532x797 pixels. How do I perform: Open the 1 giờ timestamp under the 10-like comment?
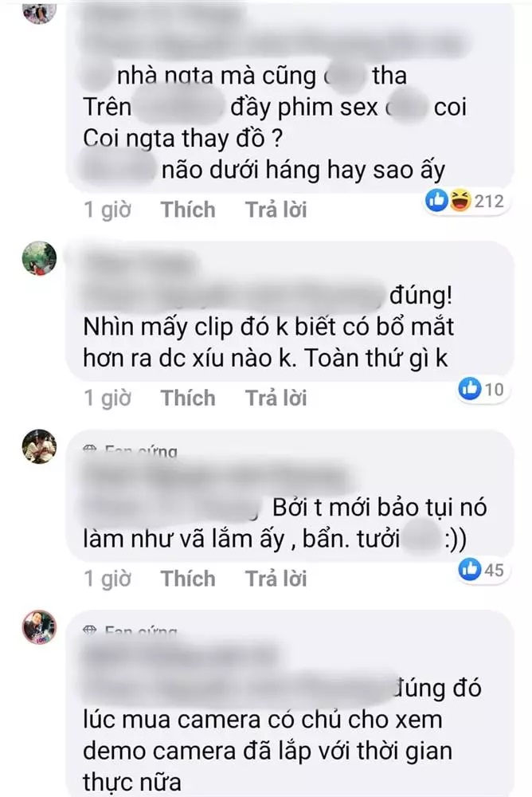coord(108,398)
